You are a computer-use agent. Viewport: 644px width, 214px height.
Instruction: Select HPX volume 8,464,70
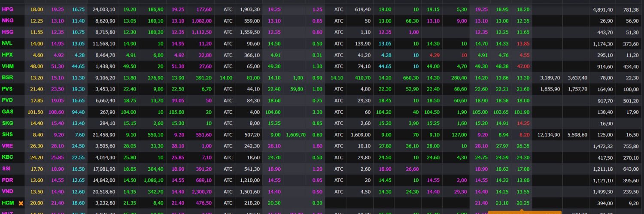tap(105, 54)
